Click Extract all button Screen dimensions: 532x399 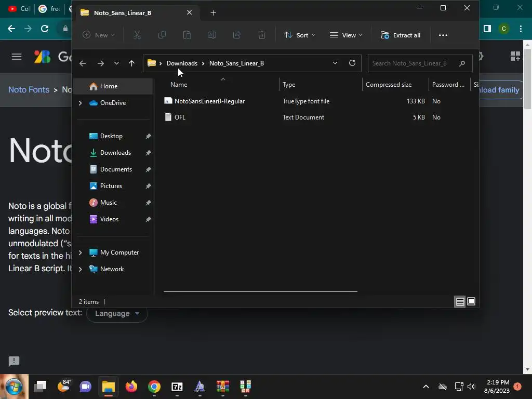[401, 35]
